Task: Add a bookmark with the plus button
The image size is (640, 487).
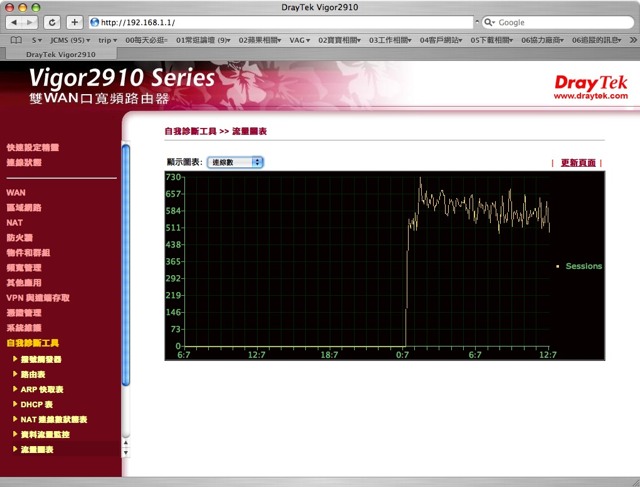Action: (x=74, y=22)
